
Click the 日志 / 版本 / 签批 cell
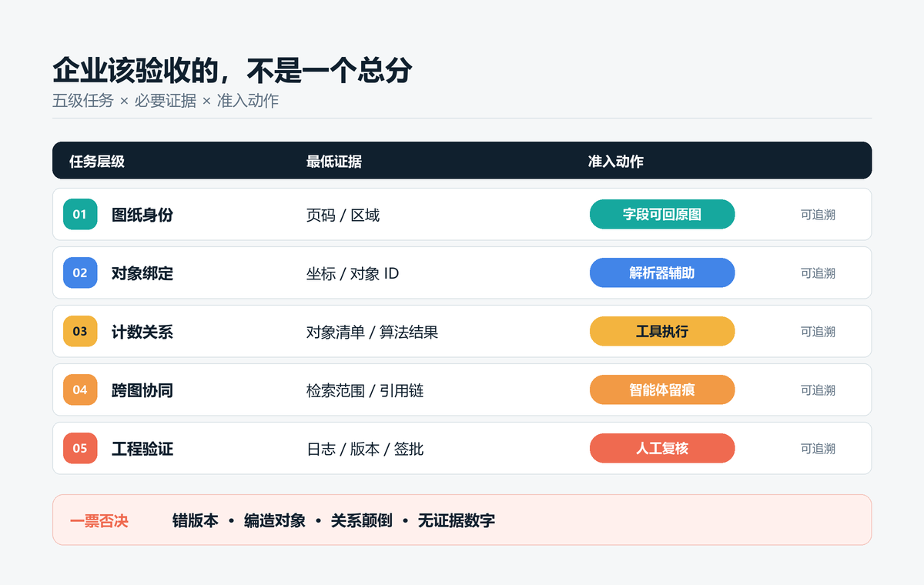coord(365,449)
